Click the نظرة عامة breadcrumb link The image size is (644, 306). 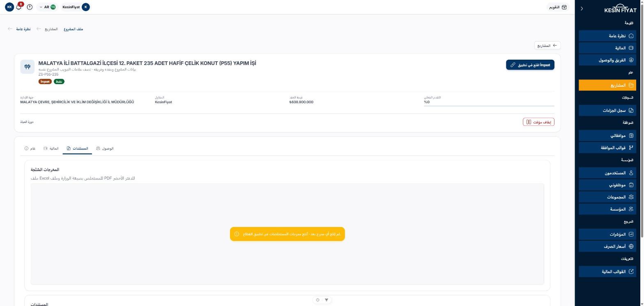(x=23, y=29)
